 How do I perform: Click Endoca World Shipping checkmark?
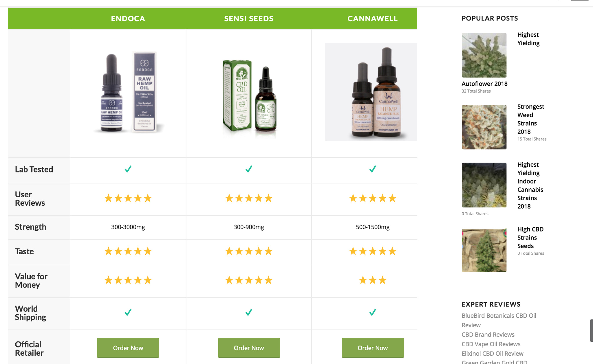point(128,312)
